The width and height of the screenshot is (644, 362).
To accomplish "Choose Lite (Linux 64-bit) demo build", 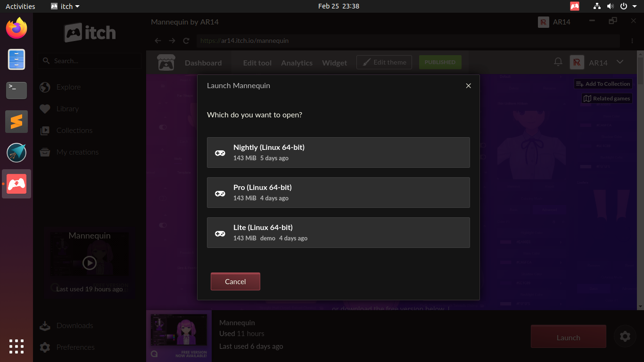I will [x=339, y=232].
